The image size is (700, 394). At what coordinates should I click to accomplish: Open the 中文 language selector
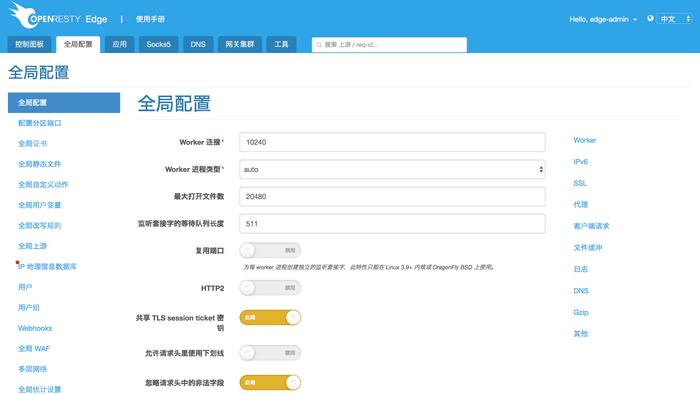pos(674,19)
